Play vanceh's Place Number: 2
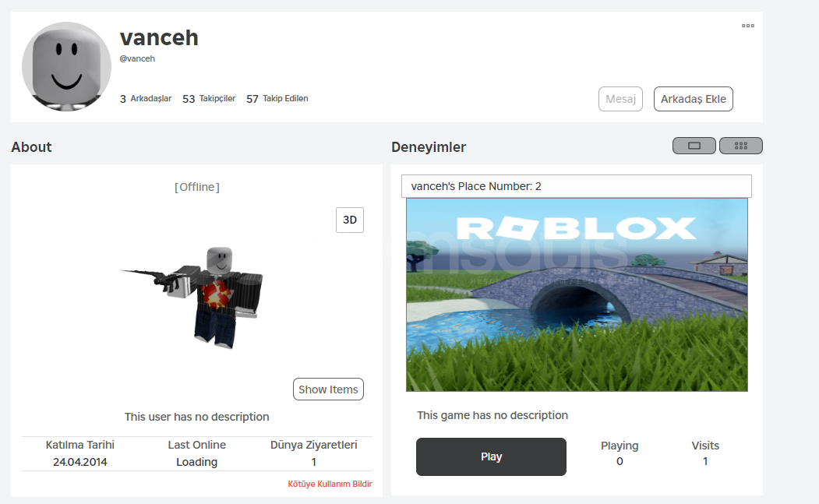This screenshot has width=819, height=504. (491, 456)
